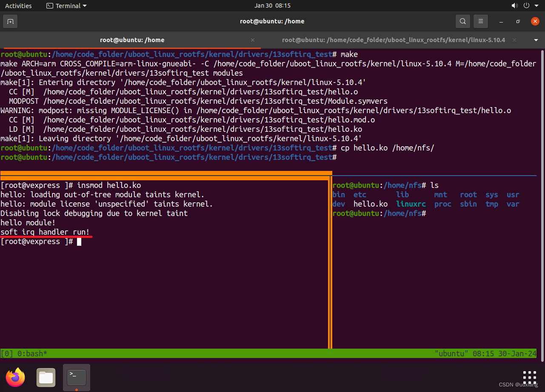Select the 'LD [M]' hello.ko build line
This screenshot has height=392, width=545.
click(x=185, y=129)
